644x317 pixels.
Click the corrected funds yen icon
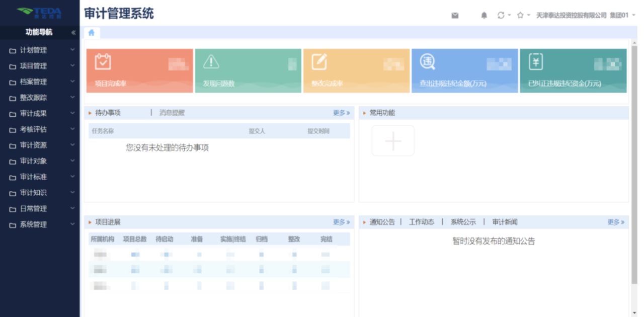(536, 61)
